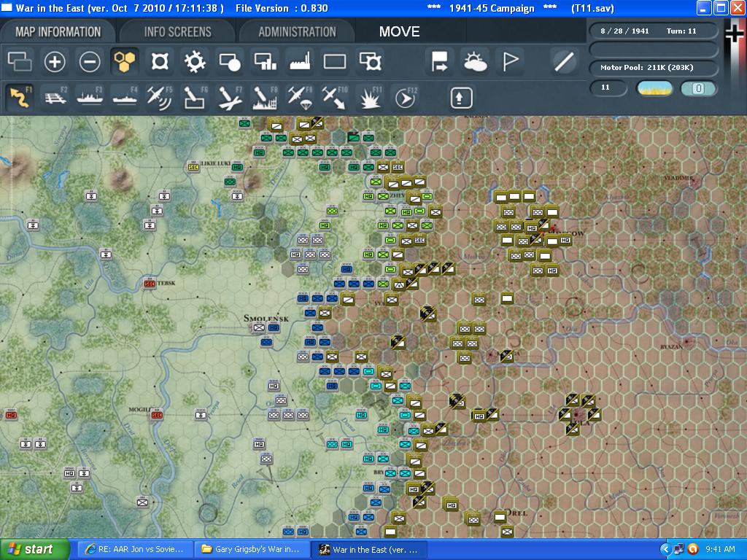This screenshot has width=747, height=560.
Task: Zoom in the map with plus icon
Action: tap(55, 62)
